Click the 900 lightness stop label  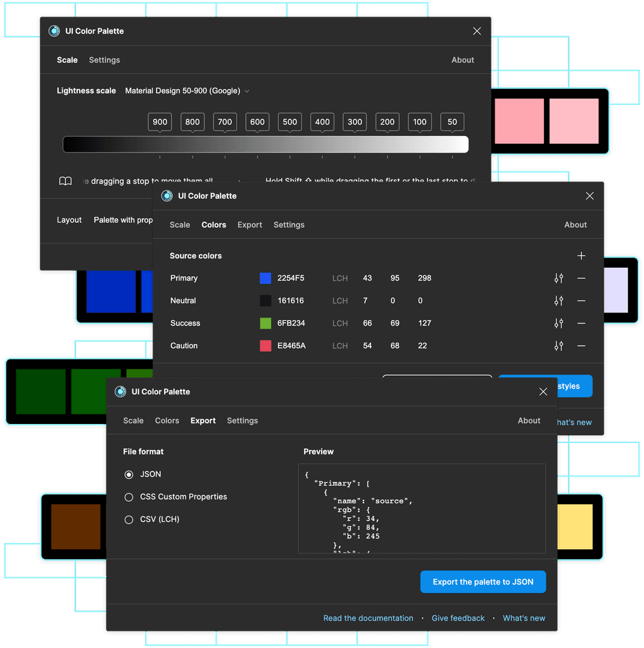[160, 121]
